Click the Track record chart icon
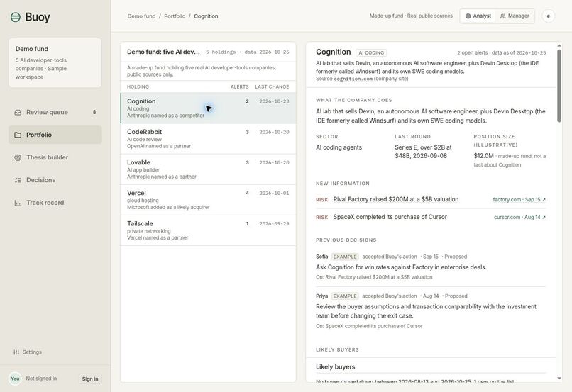The image size is (572, 392). tap(18, 203)
